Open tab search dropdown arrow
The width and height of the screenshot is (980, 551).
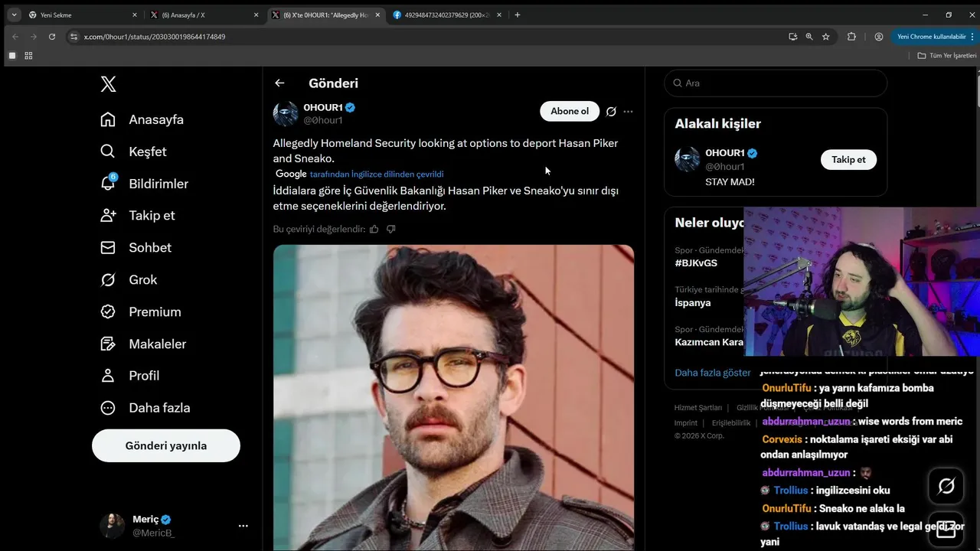tap(14, 15)
